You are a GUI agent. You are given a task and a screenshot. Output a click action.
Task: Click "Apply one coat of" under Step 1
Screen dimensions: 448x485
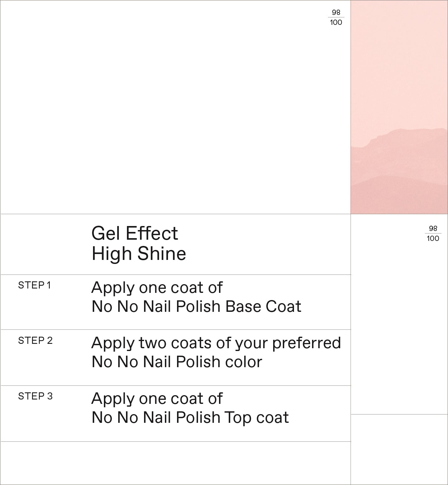pos(157,288)
